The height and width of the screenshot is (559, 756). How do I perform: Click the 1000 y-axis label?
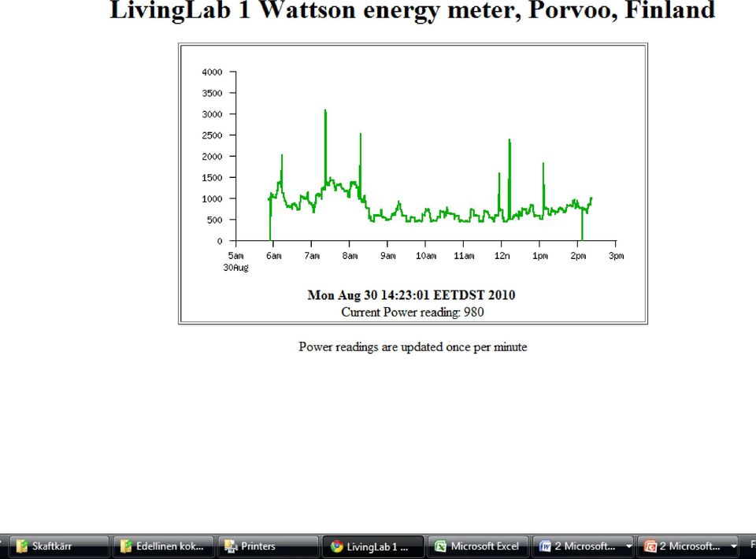click(x=212, y=198)
